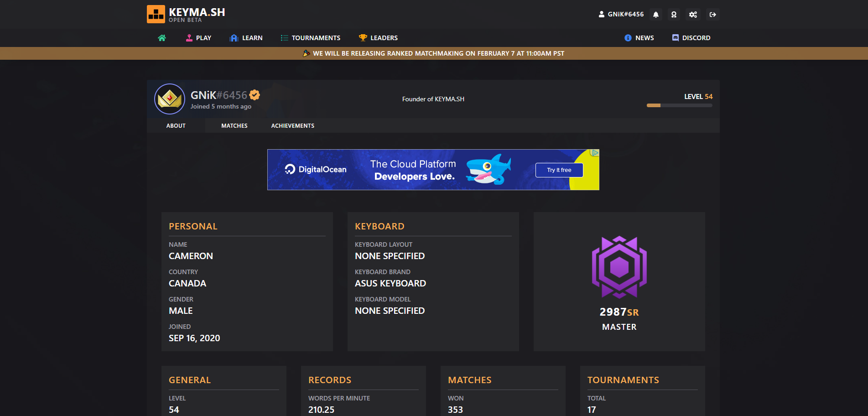This screenshot has width=868, height=416.
Task: Click the PERSONAL section heading
Action: coord(193,226)
